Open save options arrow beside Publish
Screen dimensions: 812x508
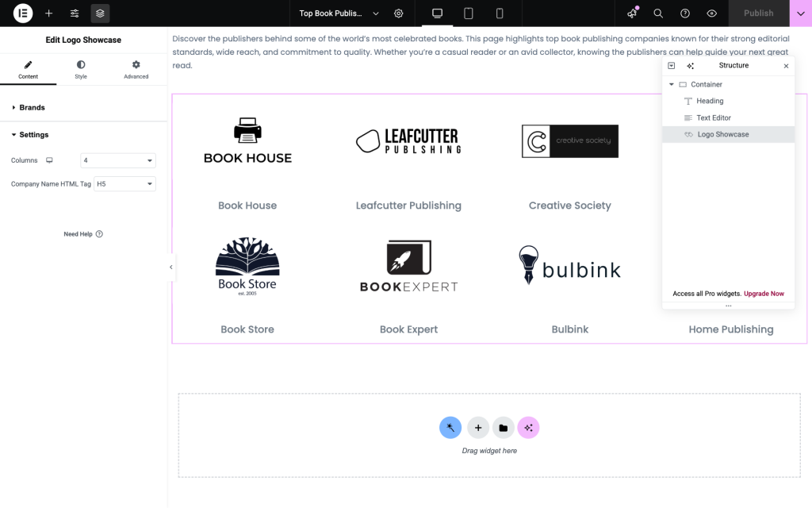[801, 13]
